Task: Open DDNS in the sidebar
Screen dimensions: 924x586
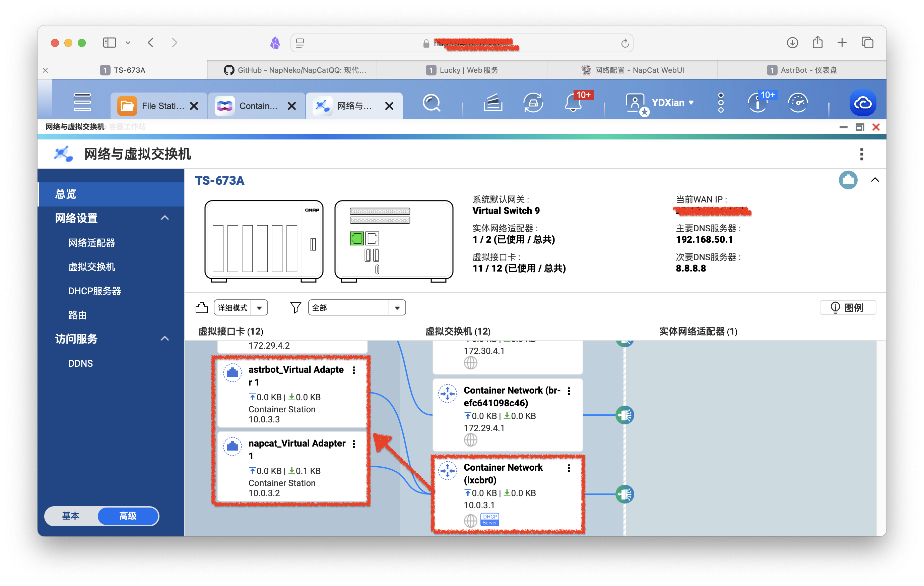Action: click(x=80, y=363)
